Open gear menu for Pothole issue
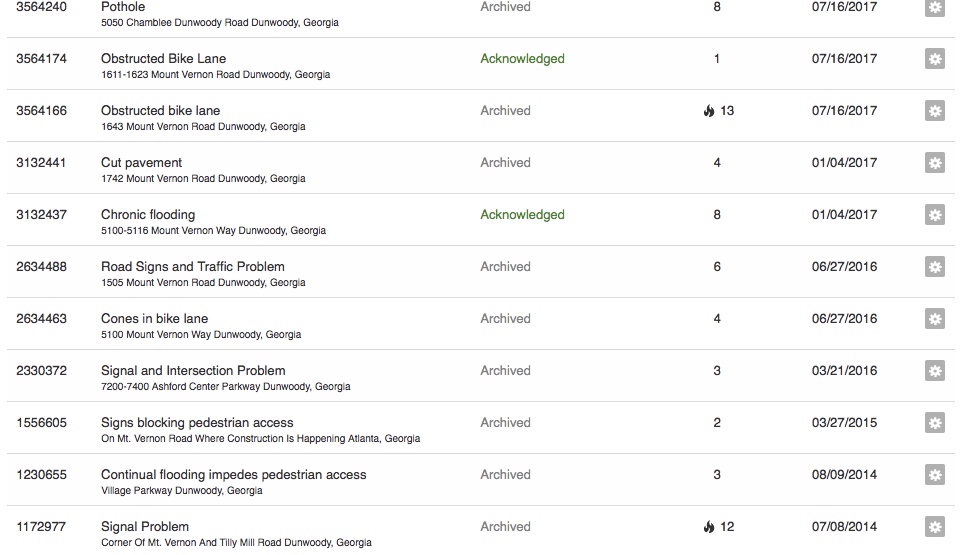 (x=934, y=8)
